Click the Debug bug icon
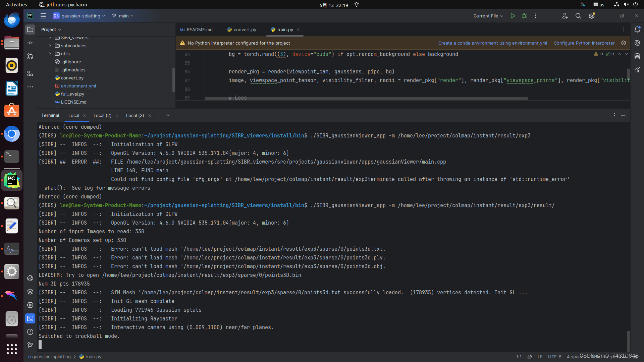The image size is (644, 362). click(524, 16)
